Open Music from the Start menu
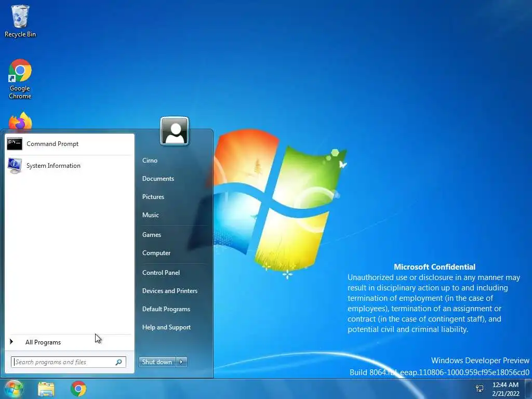532x399 pixels. [151, 215]
